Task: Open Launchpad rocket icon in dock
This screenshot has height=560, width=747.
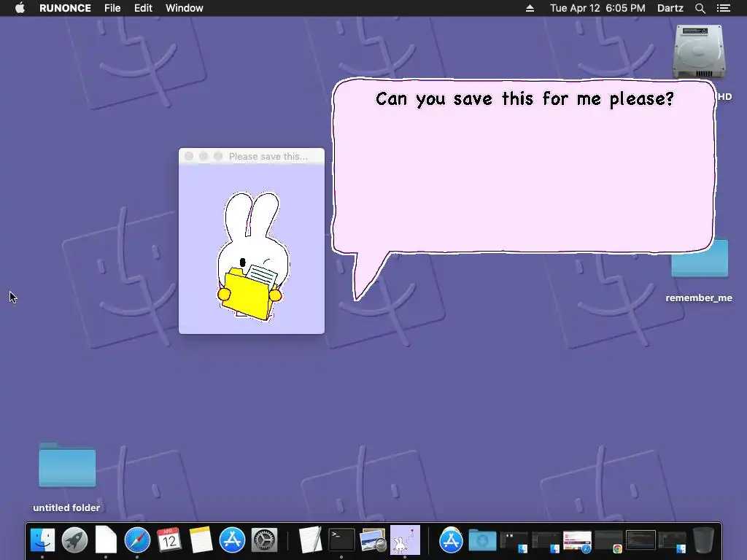Action: click(x=74, y=540)
